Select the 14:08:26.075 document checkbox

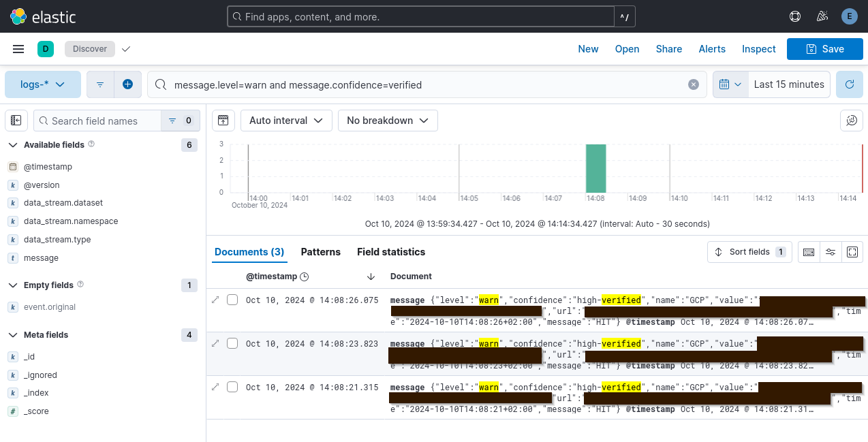(x=232, y=300)
